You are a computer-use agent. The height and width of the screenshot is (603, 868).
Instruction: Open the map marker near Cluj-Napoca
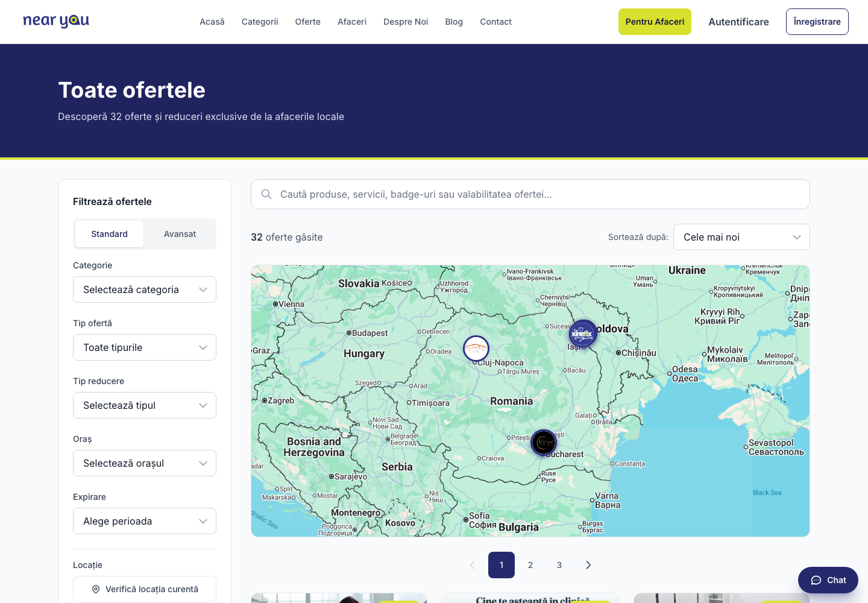476,349
